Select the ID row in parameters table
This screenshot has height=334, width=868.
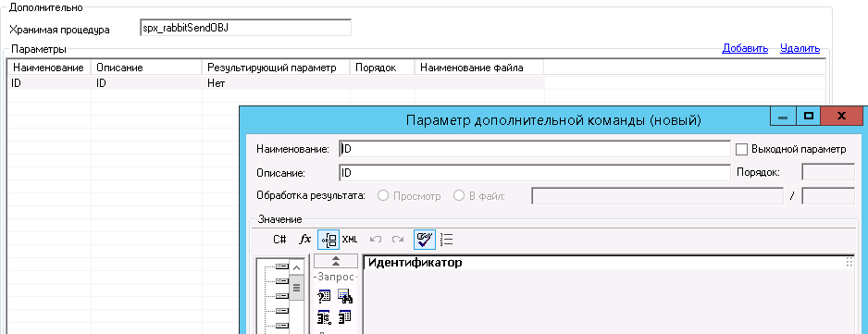tap(276, 83)
